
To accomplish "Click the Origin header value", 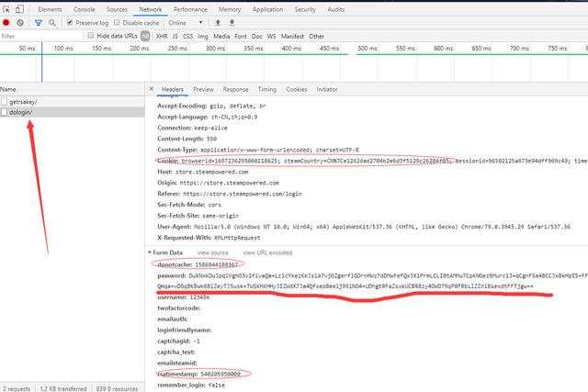I will pyautogui.click(x=229, y=183).
